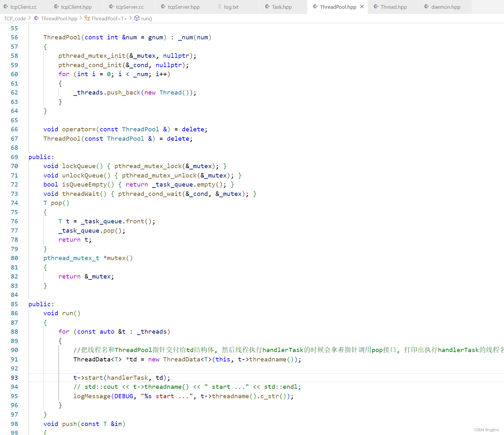Click the new ThreadData<T> allocation line
This screenshot has height=435, width=504.
click(x=187, y=359)
